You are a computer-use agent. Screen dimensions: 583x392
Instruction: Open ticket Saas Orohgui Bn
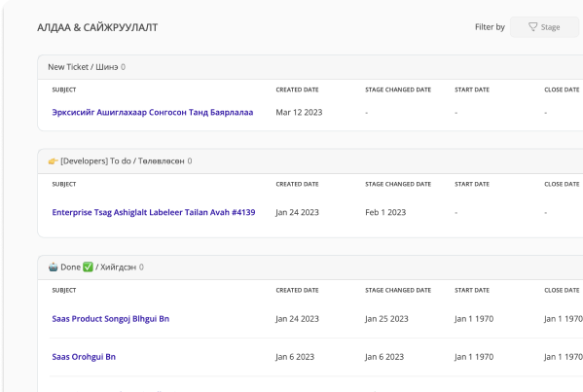(84, 357)
